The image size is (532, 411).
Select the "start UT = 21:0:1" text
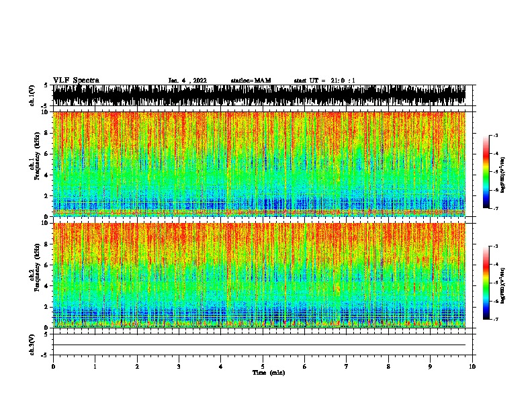point(324,81)
